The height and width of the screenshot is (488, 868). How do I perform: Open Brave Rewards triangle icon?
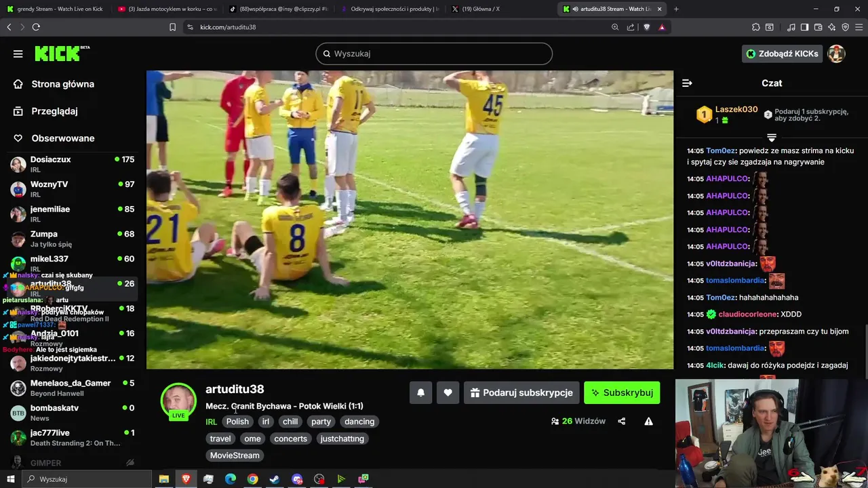(662, 27)
